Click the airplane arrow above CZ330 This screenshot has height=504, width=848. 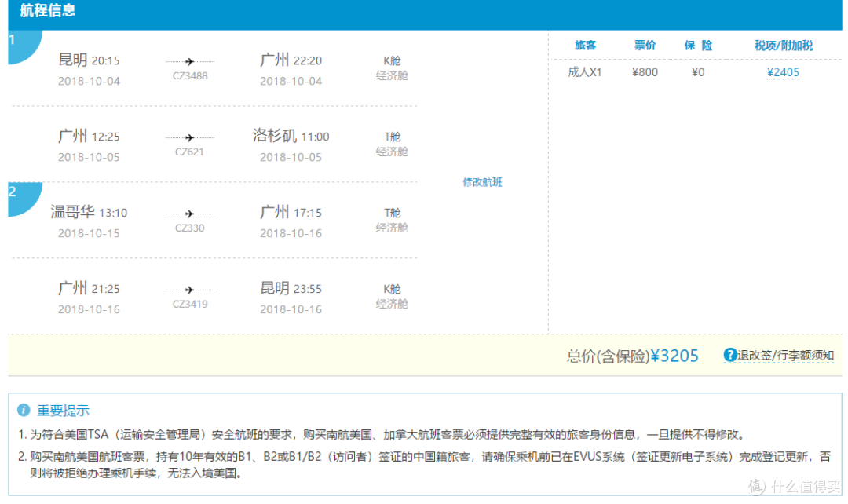click(x=189, y=214)
